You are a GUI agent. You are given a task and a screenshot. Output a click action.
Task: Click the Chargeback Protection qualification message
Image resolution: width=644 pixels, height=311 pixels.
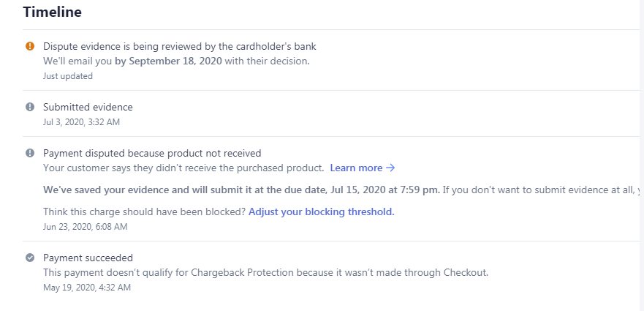point(265,272)
